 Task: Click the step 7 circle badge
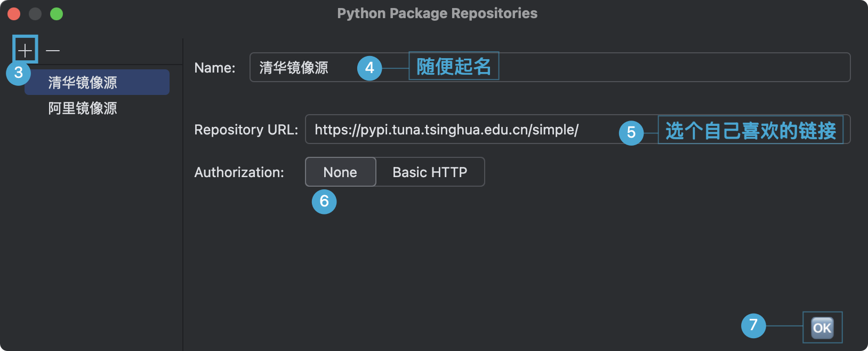753,325
